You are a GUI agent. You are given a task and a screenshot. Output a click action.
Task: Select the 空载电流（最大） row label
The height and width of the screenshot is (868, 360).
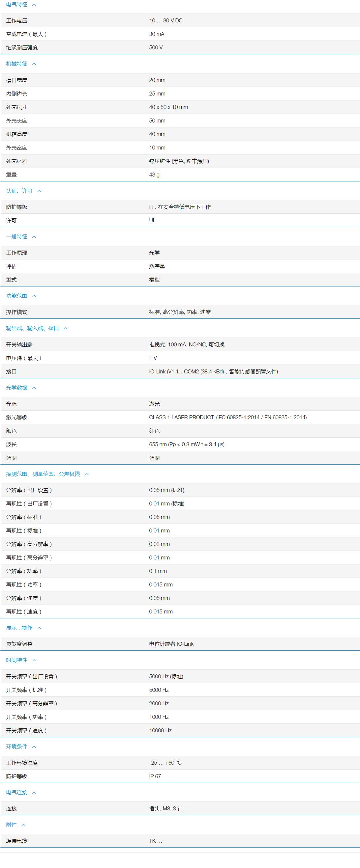tap(26, 34)
